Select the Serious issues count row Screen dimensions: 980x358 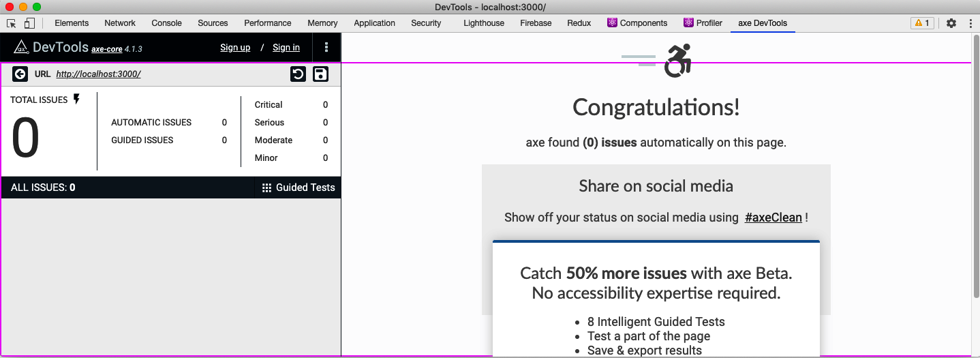pos(291,123)
